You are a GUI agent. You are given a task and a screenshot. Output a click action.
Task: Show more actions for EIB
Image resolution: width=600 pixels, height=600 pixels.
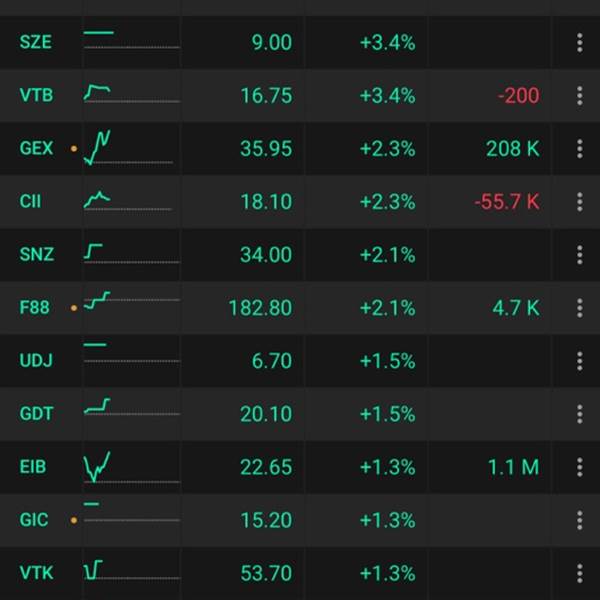coord(579,467)
